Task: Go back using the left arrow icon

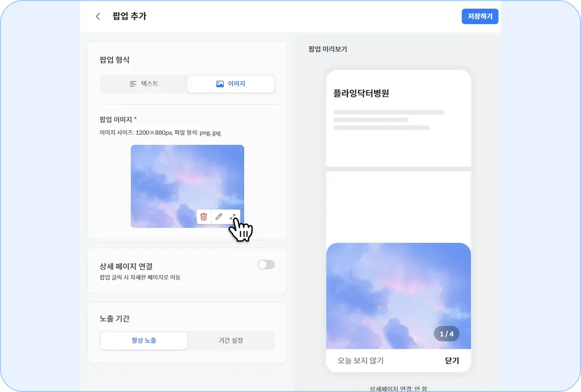Action: tap(98, 16)
